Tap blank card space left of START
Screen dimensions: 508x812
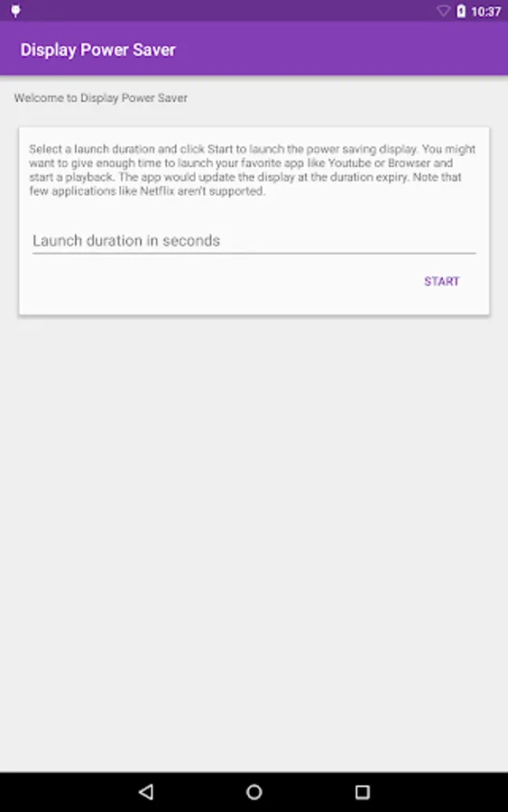(x=217, y=281)
